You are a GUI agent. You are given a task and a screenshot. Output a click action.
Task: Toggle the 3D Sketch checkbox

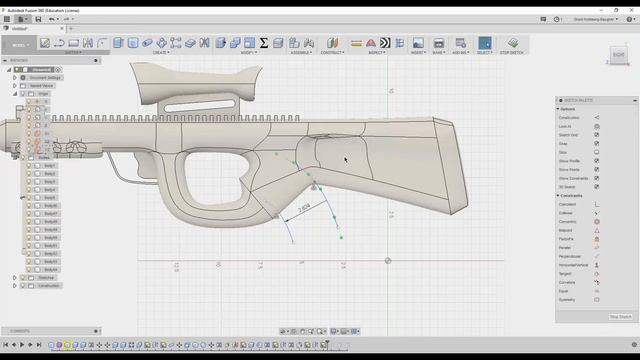596,187
